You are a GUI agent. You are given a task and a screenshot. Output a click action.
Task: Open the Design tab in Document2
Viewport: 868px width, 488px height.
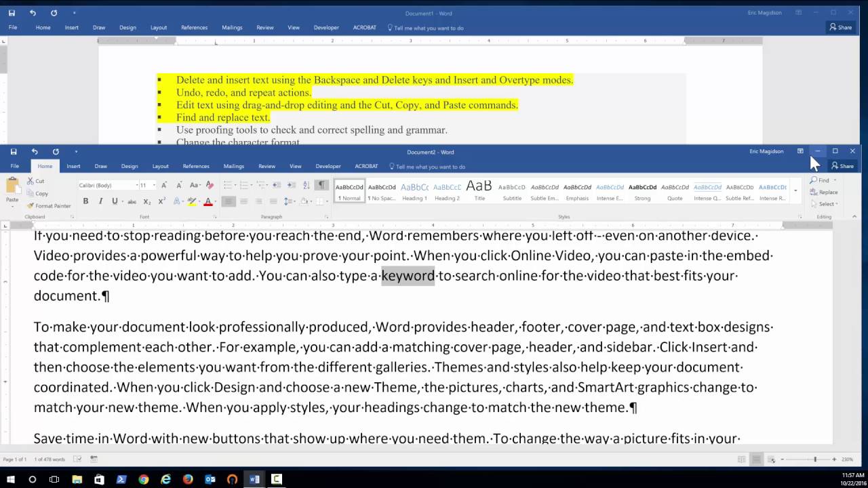pos(130,166)
